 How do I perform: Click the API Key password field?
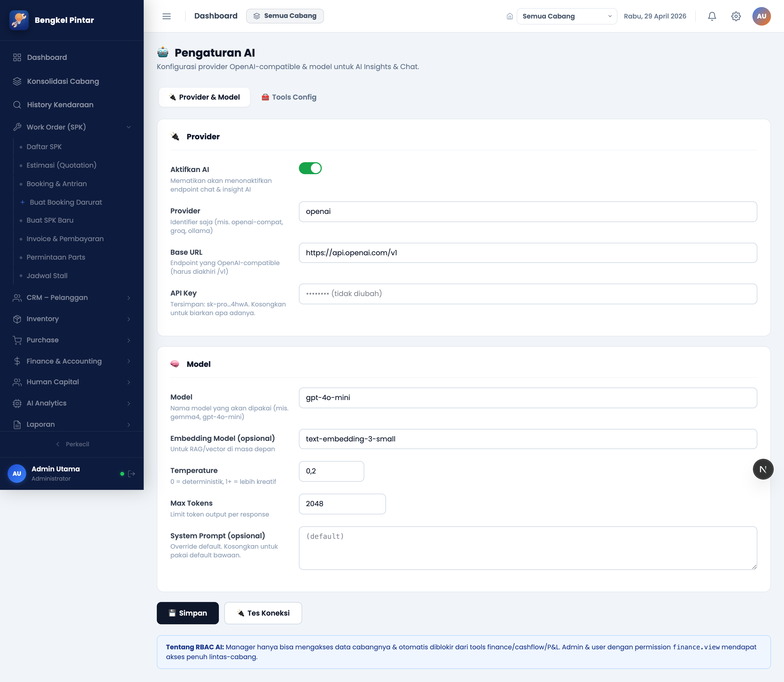click(x=528, y=294)
